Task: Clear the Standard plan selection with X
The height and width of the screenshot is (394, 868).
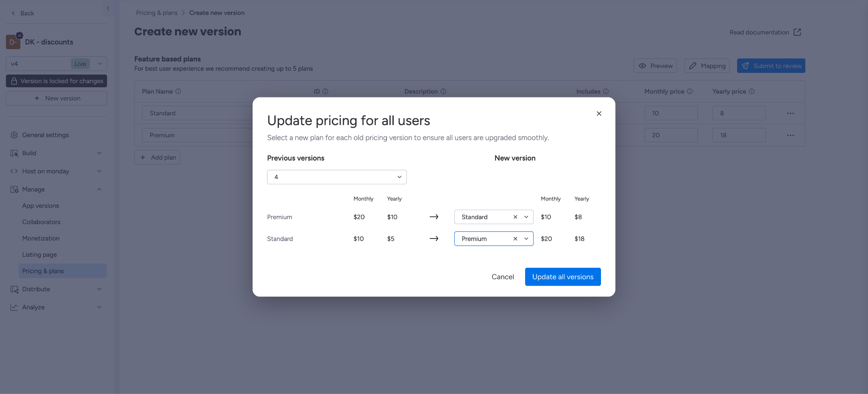Action: [515, 217]
